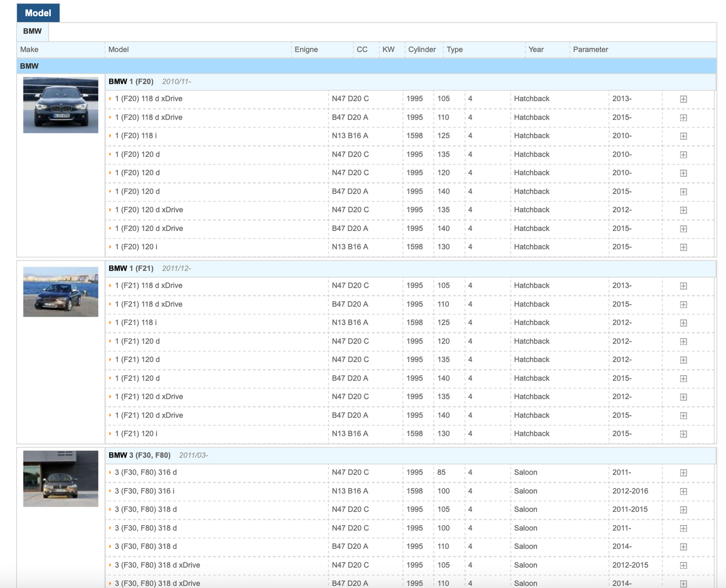Click the BMW 1 (F21) group heading
Image resolution: width=726 pixels, height=588 pixels.
tap(131, 268)
